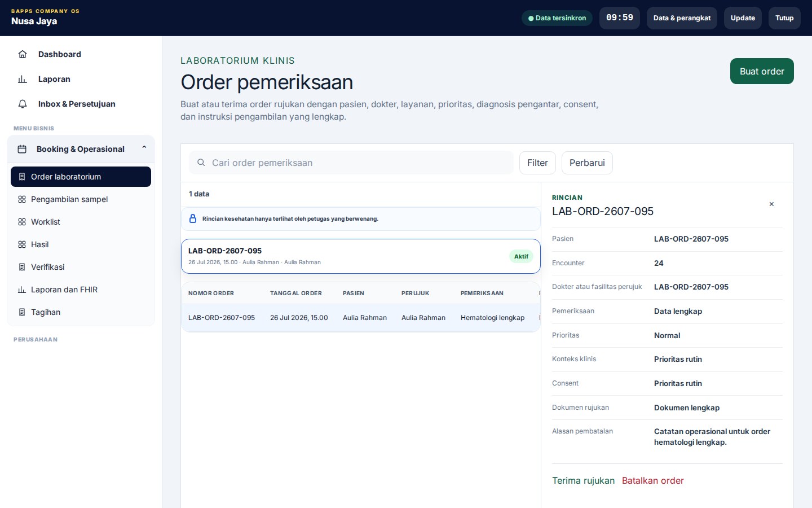The height and width of the screenshot is (508, 812).
Task: Click the Hasil grid icon
Action: (22, 244)
